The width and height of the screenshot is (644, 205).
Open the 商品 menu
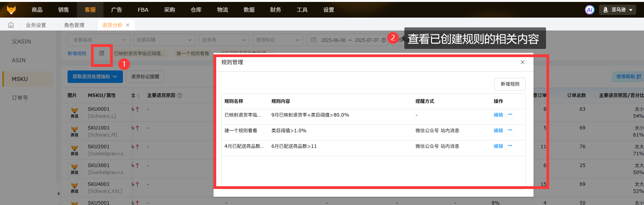[x=37, y=10]
